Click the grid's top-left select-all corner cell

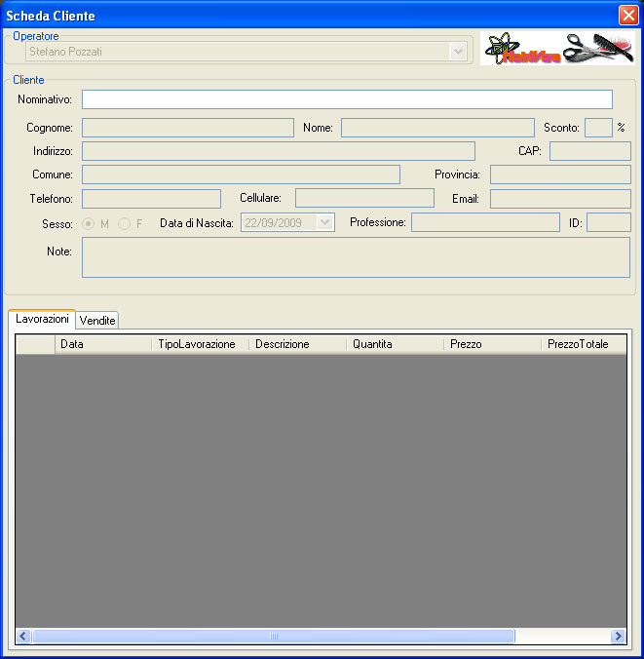(x=35, y=344)
